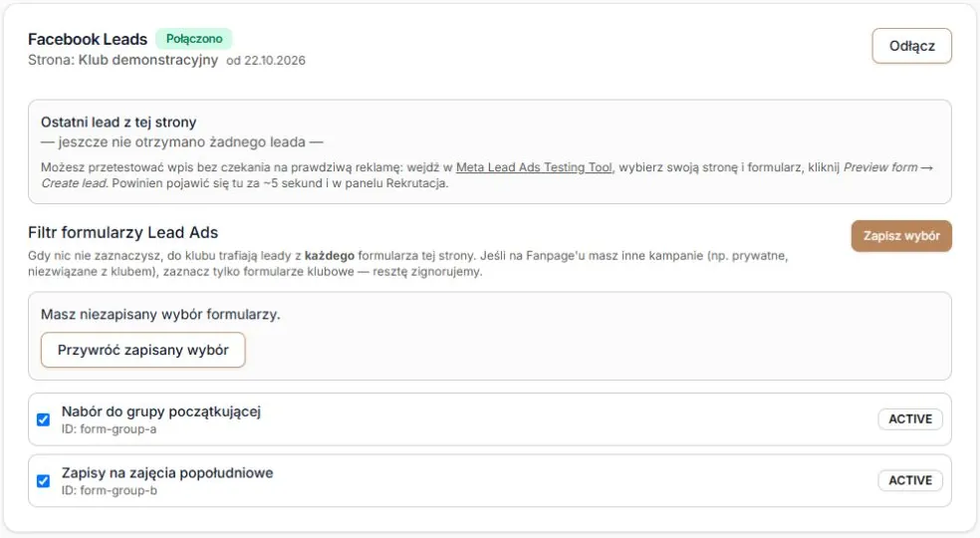The width and height of the screenshot is (980, 538).
Task: Save selection with Zapisz wybór
Action: (901, 236)
